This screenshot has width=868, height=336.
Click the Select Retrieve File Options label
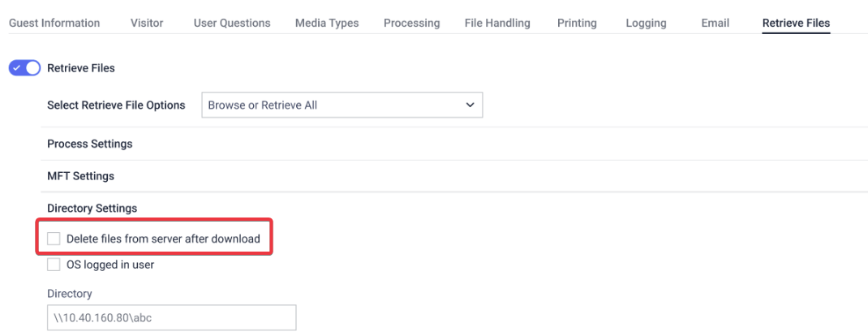(x=116, y=106)
